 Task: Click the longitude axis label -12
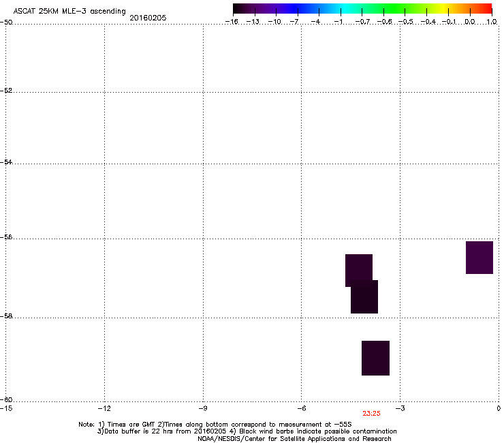(104, 408)
